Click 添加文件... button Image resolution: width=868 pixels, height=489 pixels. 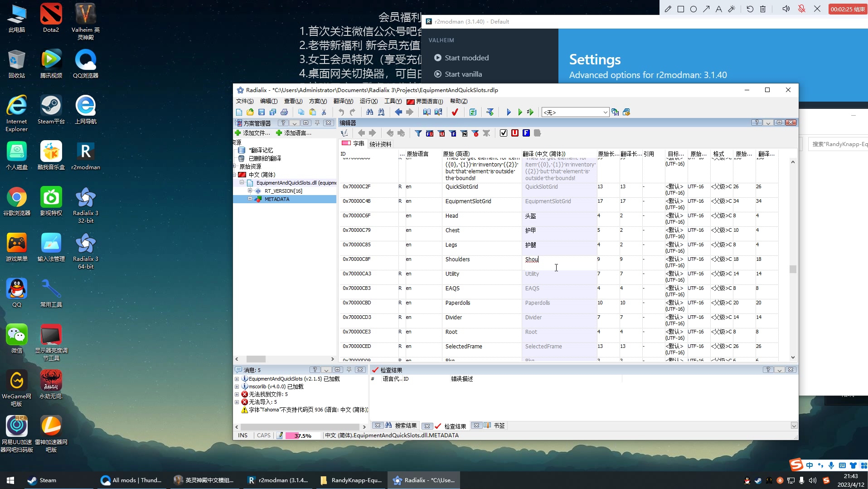coord(252,133)
